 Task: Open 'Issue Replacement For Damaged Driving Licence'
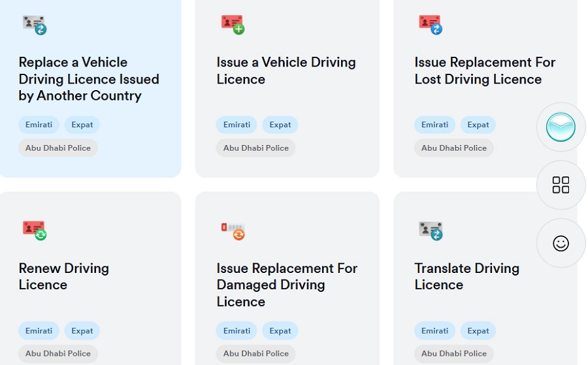tap(287, 285)
